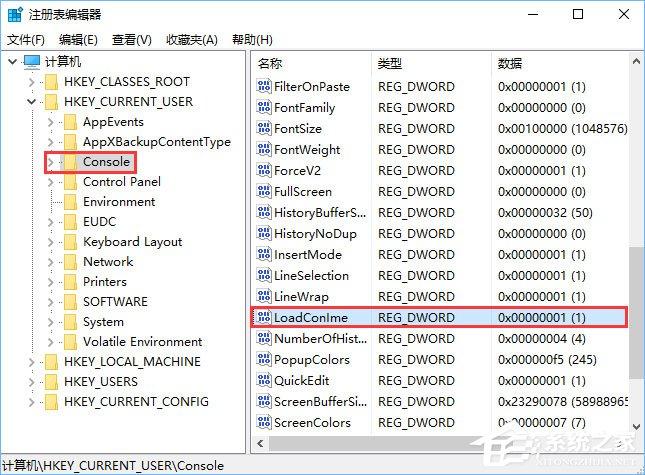
Task: Select the HistoryBufferS... value name
Action: coord(320,213)
